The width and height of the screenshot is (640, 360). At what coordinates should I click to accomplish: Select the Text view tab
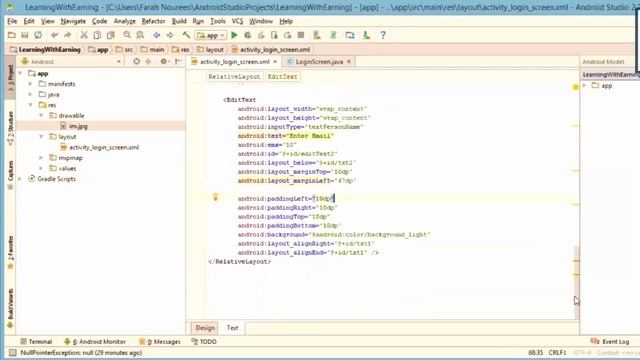tap(232, 328)
